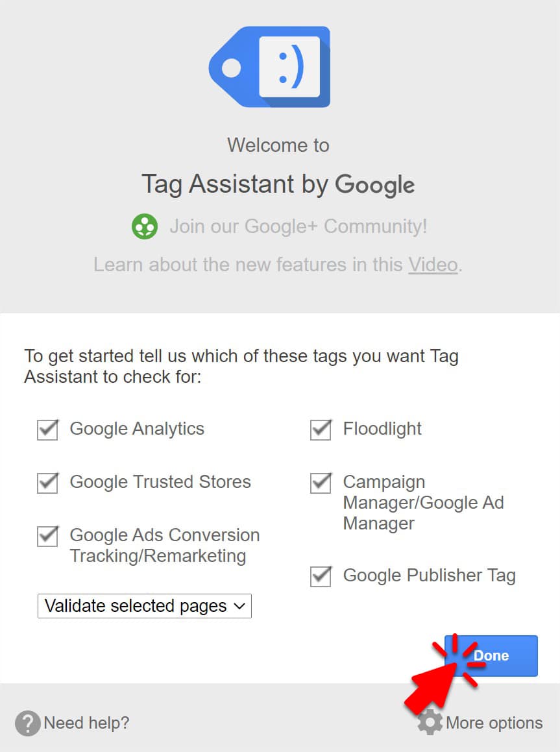Uncheck the Floodlight checkbox
The height and width of the screenshot is (752, 560).
click(x=321, y=430)
